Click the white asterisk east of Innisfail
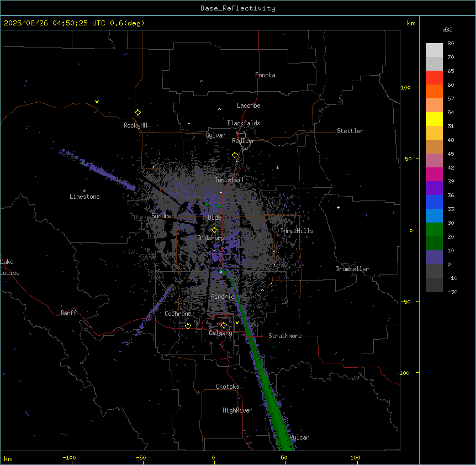The image size is (476, 465). [x=277, y=168]
